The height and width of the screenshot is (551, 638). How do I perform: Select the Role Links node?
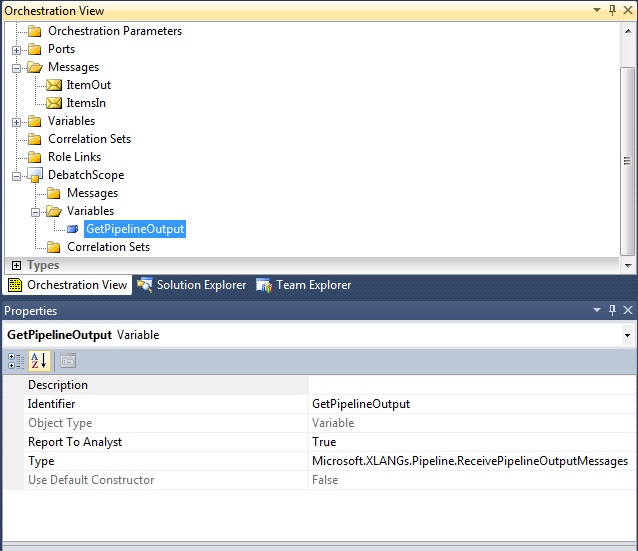coord(74,157)
